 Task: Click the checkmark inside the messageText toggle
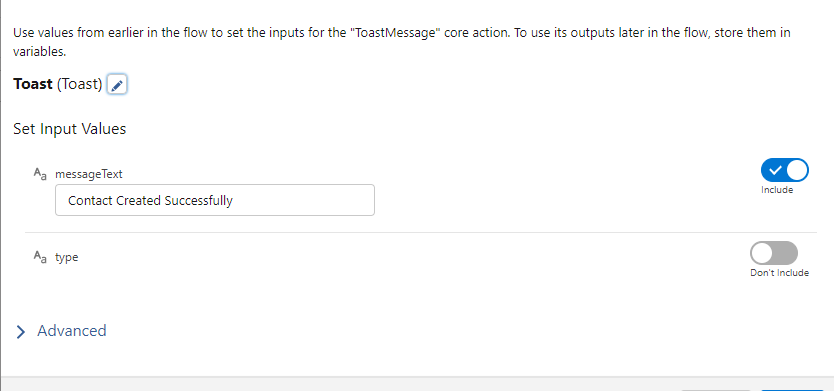775,170
